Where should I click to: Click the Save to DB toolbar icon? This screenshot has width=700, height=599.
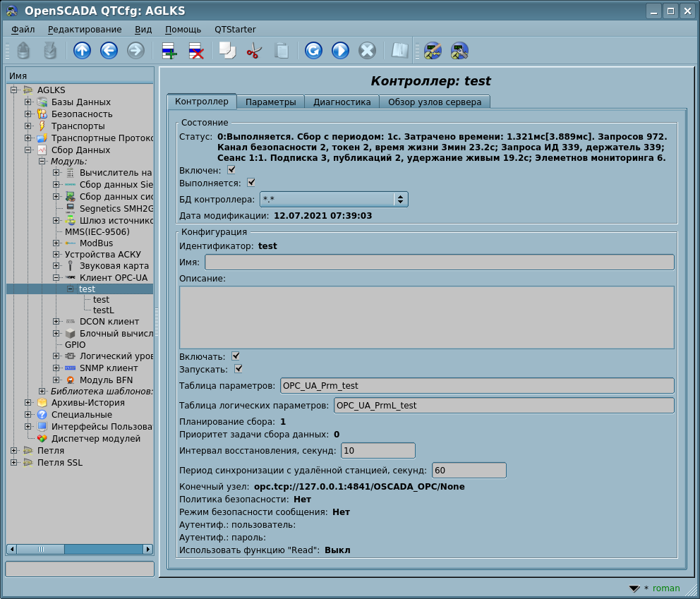pyautogui.click(x=50, y=50)
